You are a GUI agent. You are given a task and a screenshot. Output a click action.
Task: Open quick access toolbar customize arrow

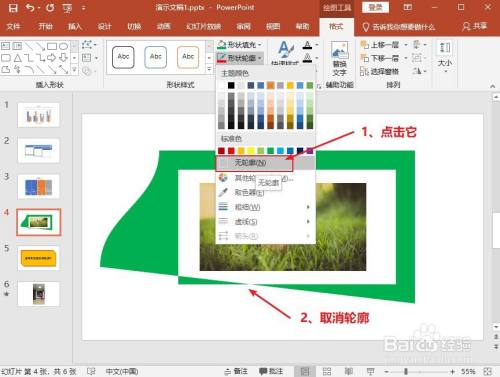pos(84,8)
